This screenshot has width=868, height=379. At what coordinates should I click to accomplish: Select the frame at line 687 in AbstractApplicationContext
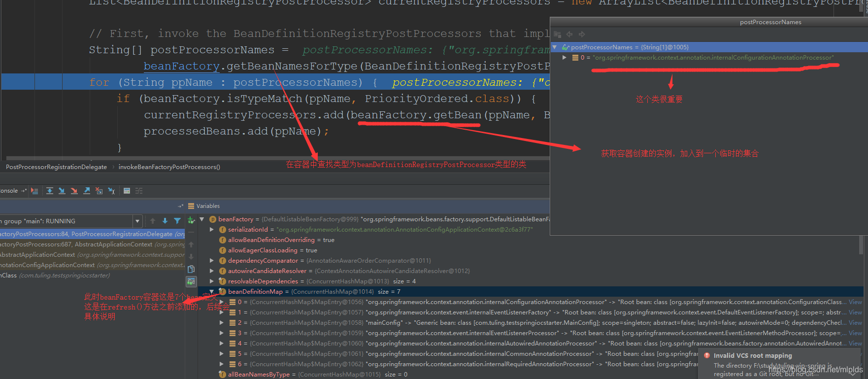92,244
